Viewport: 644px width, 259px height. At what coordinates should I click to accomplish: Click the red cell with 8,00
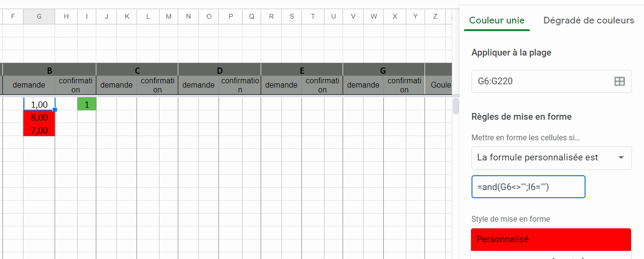39,117
